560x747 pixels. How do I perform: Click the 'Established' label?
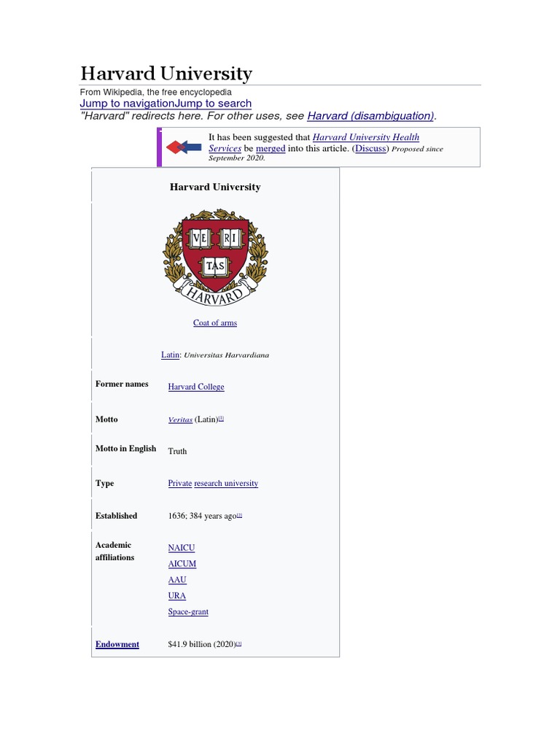point(116,516)
